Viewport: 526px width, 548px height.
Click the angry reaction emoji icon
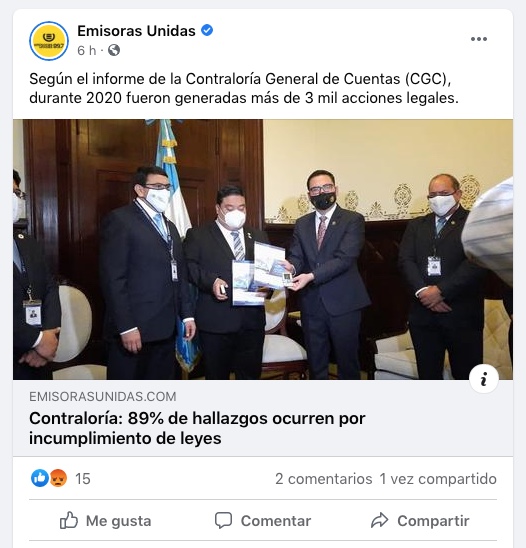click(x=58, y=478)
